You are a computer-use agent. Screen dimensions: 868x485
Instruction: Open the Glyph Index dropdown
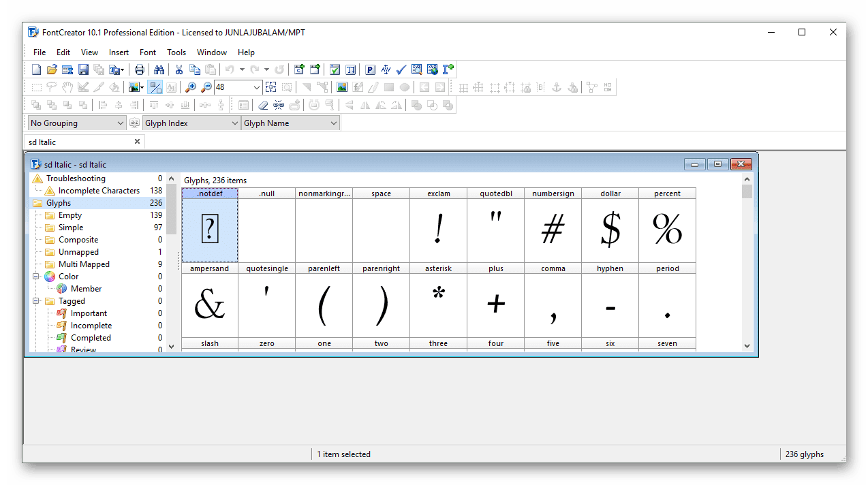pos(235,123)
